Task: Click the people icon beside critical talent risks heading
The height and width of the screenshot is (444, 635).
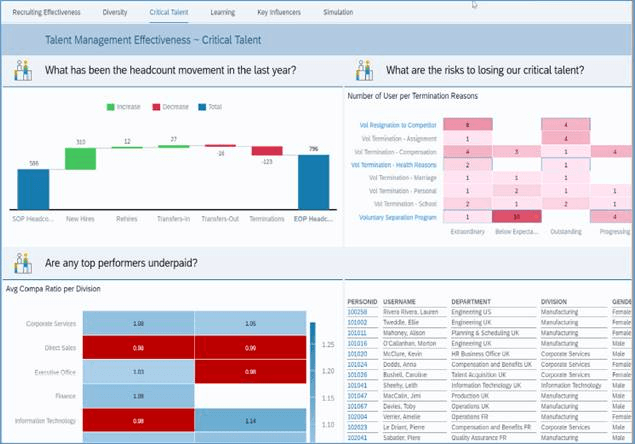Action: click(364, 70)
